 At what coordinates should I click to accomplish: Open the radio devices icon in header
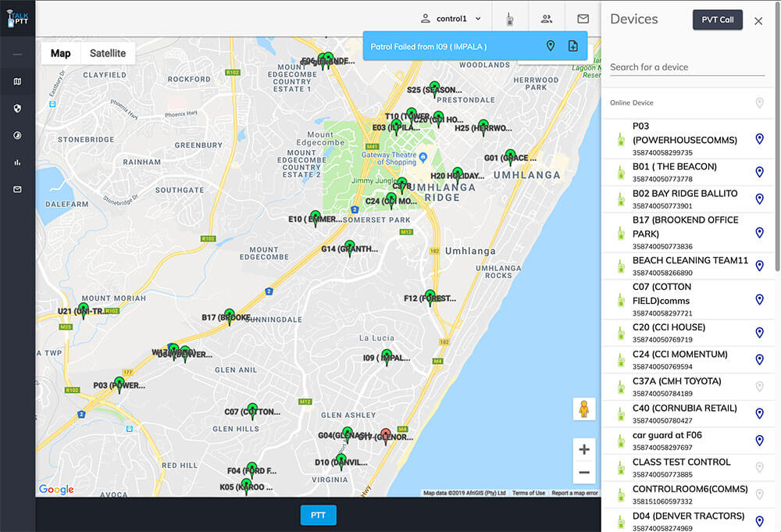(x=509, y=20)
